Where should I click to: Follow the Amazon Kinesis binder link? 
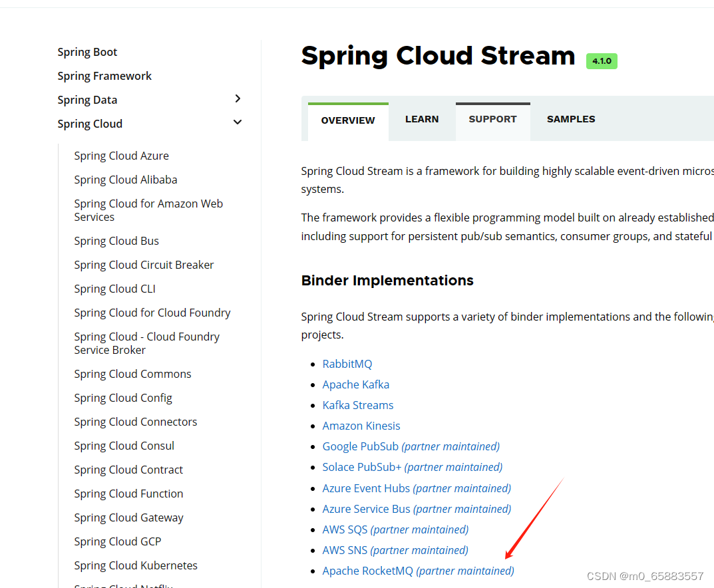[x=361, y=426]
